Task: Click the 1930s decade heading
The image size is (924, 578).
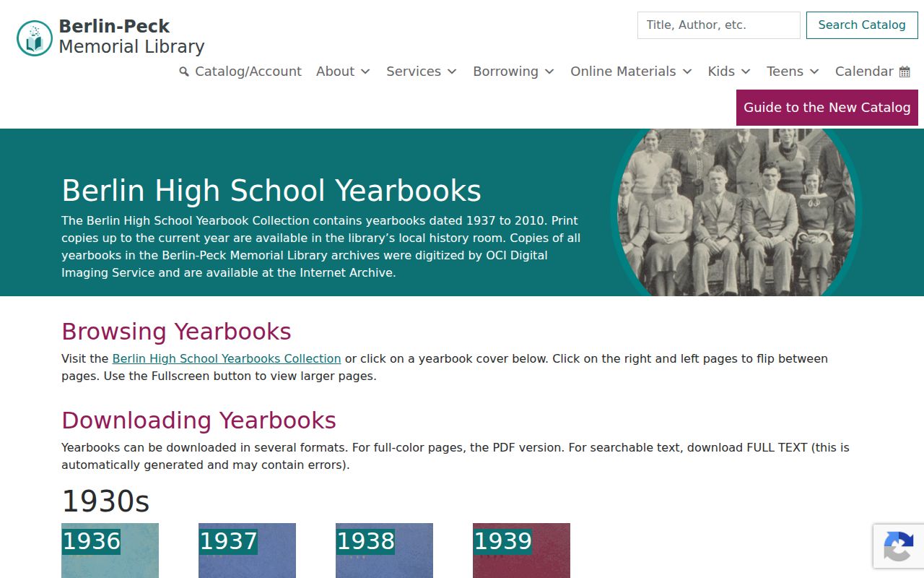Action: [x=105, y=501]
